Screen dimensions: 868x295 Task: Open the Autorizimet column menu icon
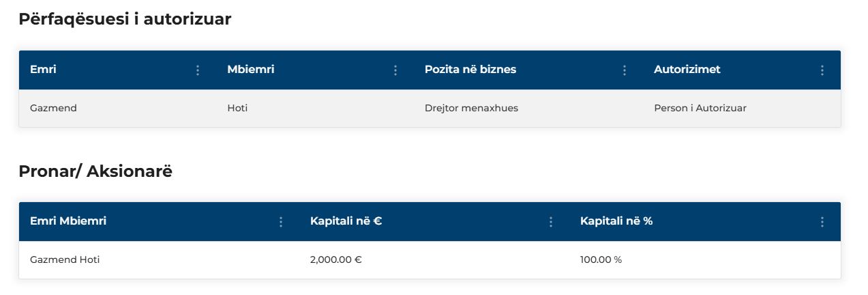[x=822, y=70]
